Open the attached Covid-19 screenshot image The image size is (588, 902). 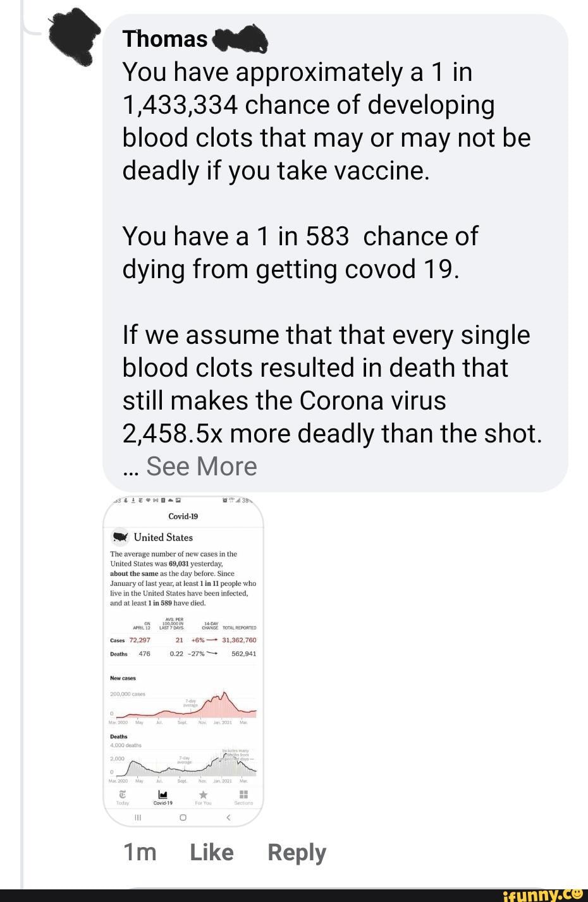pos(183,657)
